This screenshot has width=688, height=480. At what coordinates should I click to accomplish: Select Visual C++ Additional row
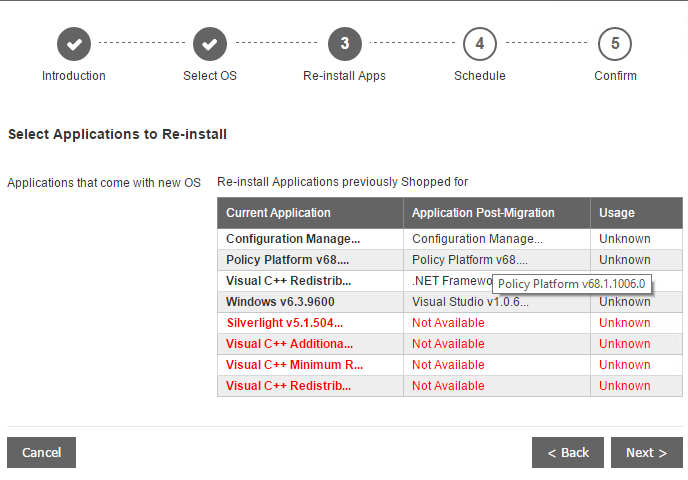[293, 344]
